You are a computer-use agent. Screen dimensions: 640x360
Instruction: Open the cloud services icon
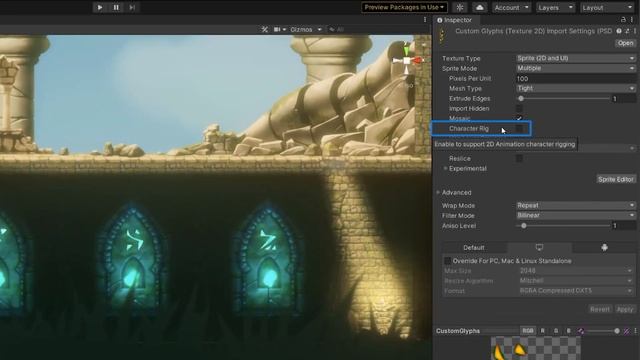[480, 7]
